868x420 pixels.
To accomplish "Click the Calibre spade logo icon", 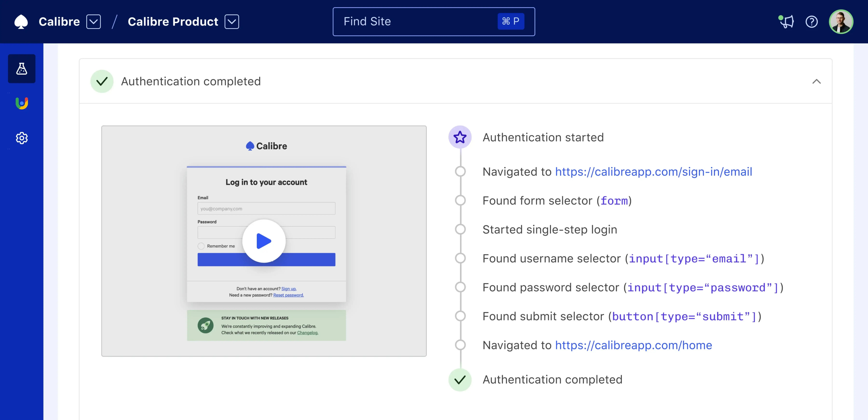I will tap(21, 22).
